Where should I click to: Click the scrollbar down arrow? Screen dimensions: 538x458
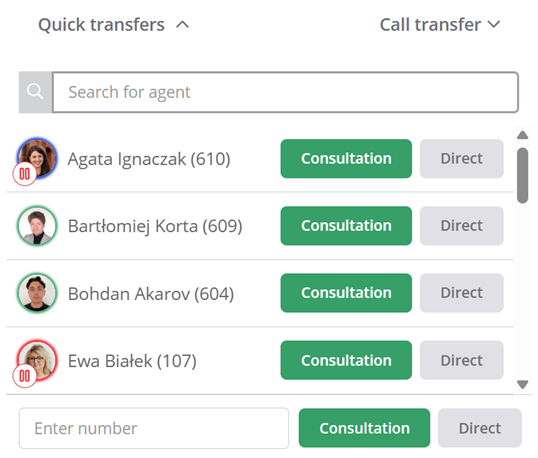[x=523, y=384]
